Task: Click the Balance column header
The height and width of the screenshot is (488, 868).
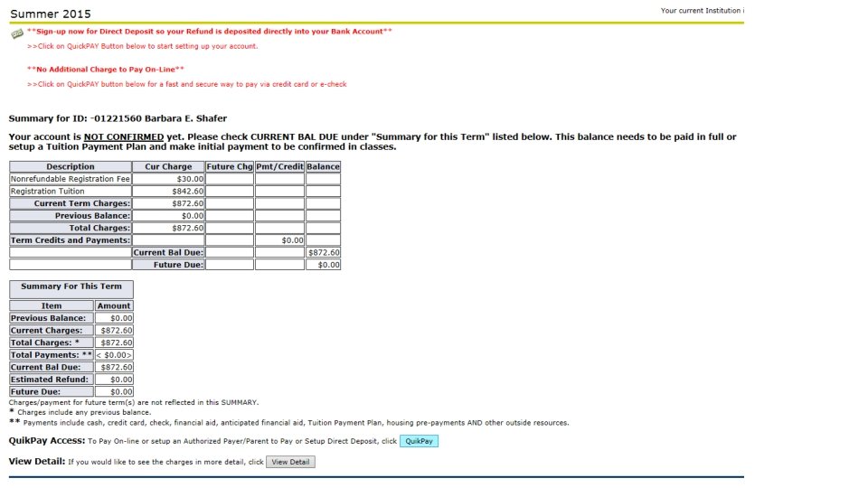Action: [x=324, y=166]
